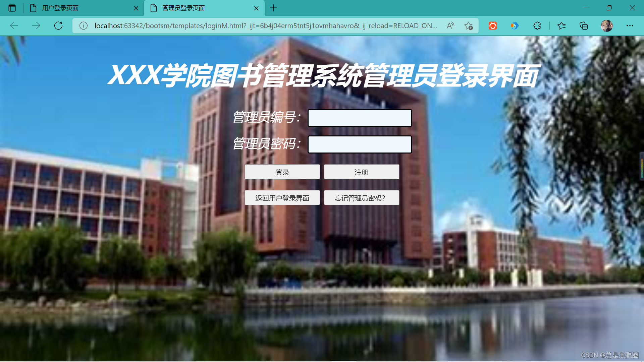Close the 用户登录页面 tab
This screenshot has width=644, height=362.
(136, 8)
